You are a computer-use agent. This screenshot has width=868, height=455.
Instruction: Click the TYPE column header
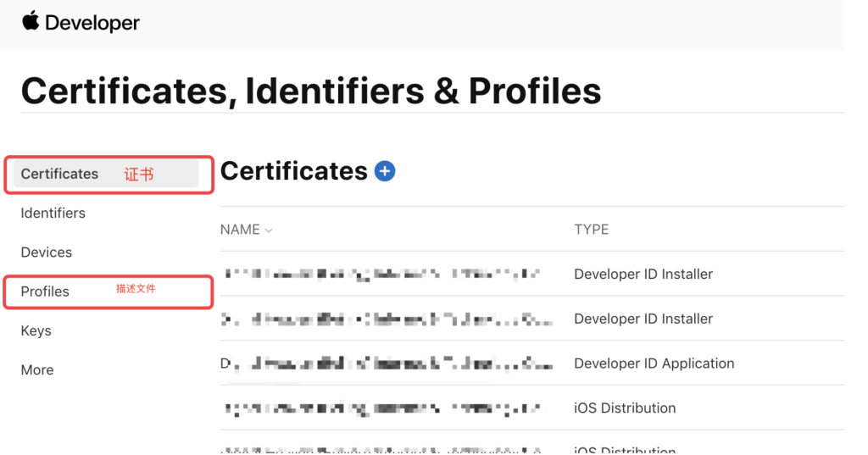click(x=591, y=230)
